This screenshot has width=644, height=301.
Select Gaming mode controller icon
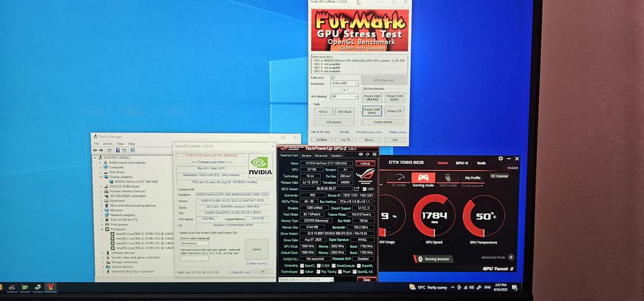pos(423,177)
